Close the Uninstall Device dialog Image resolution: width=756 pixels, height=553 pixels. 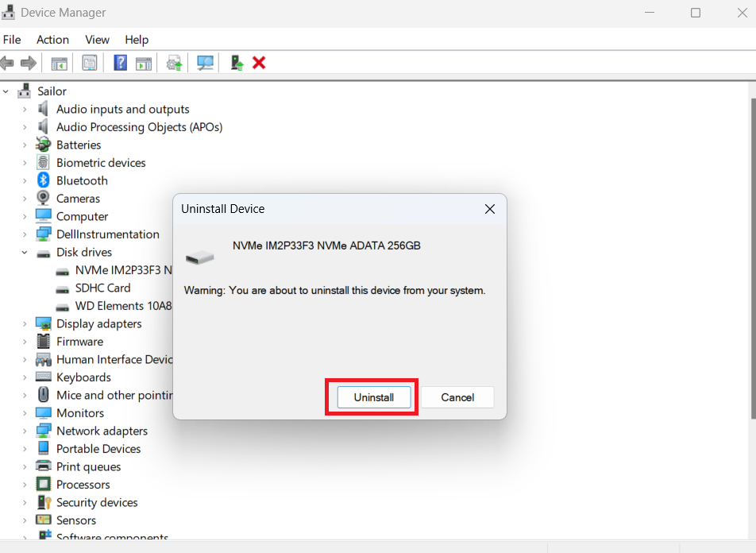490,209
